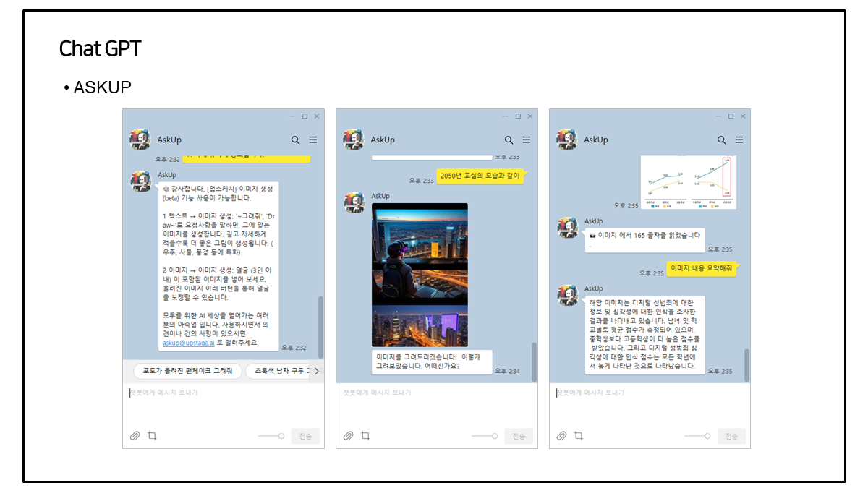
Task: Open search in the right AskUp window
Action: coord(721,140)
